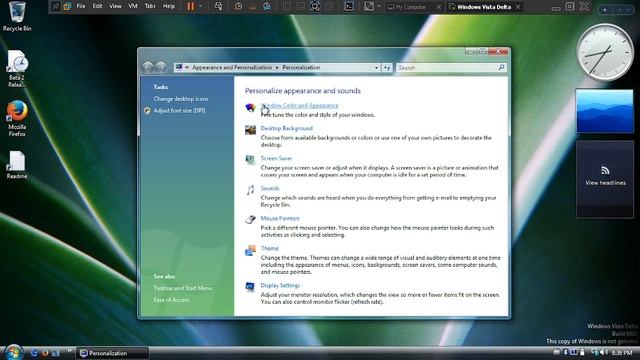Click the VMware full screen mode icon
Viewport: 640px width, 360px height.
click(x=315, y=6)
